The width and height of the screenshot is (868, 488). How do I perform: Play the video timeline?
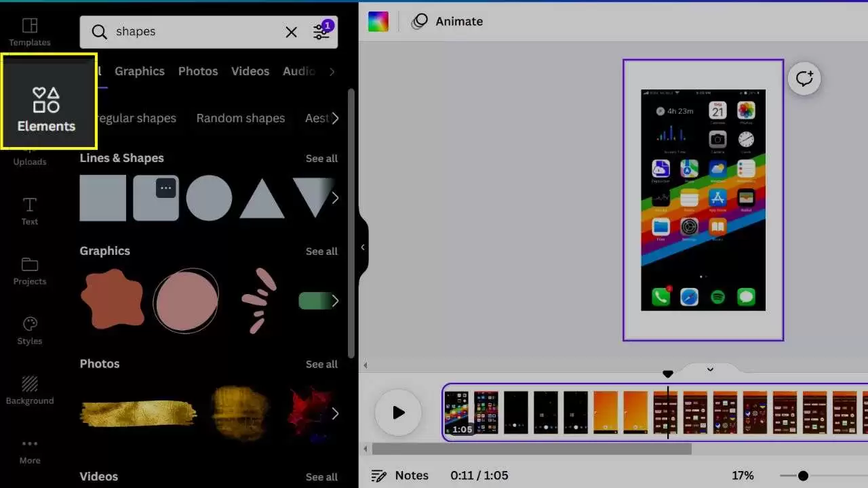tap(399, 413)
